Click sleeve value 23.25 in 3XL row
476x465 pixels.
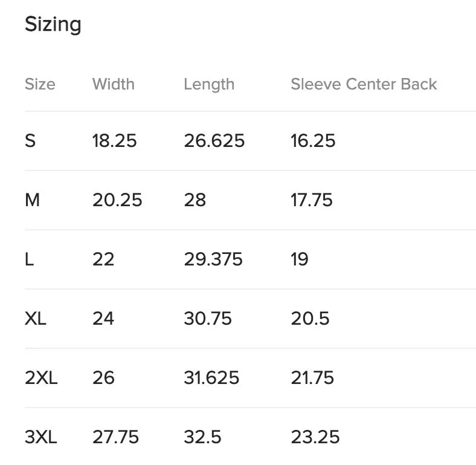[x=315, y=437]
